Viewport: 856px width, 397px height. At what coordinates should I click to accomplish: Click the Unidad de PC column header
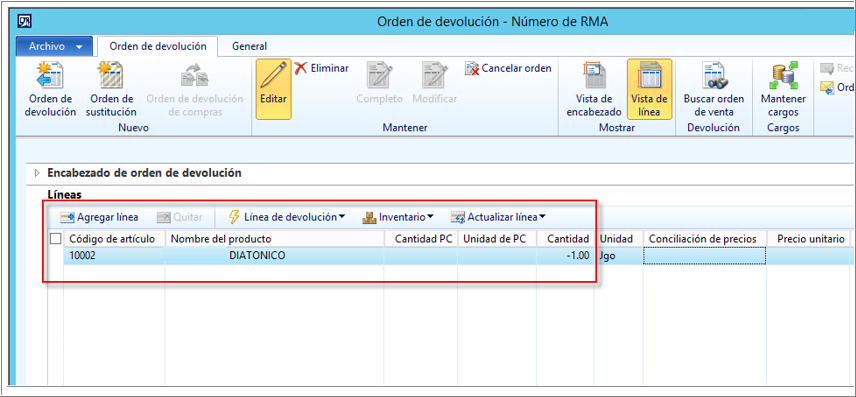(497, 239)
